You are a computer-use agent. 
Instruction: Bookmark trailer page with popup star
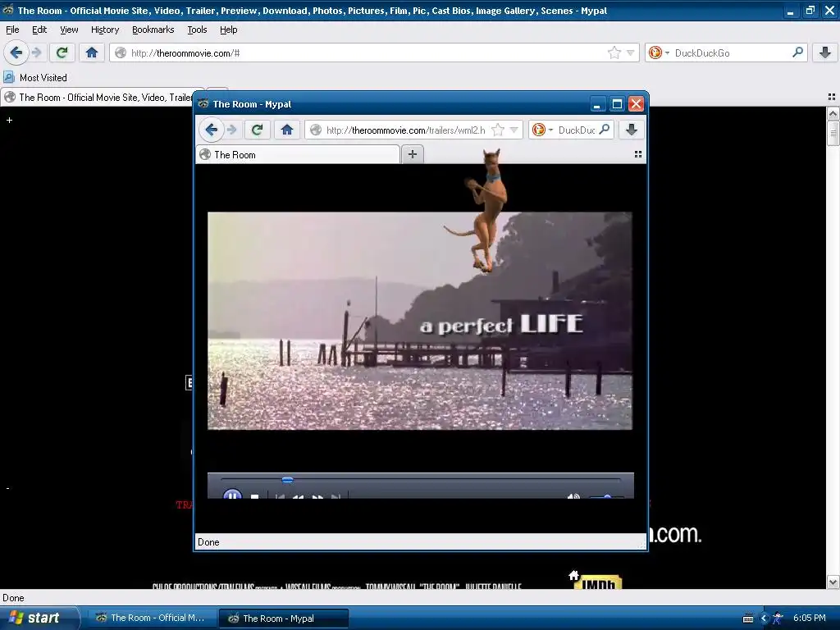(498, 130)
